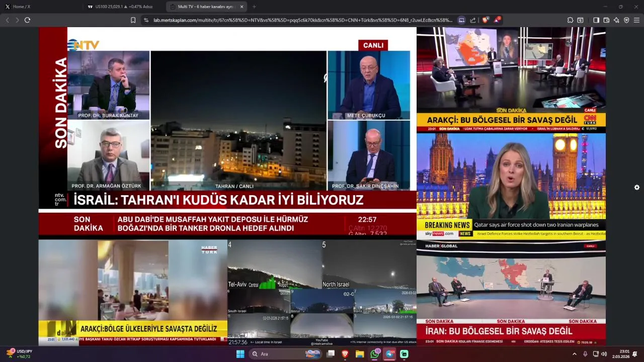Open File Explorer from taskbar
This screenshot has width=644, height=362.
(360, 354)
